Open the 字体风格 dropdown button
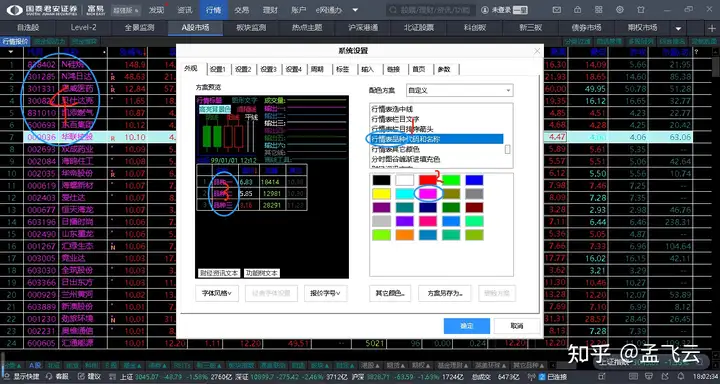 (x=217, y=293)
